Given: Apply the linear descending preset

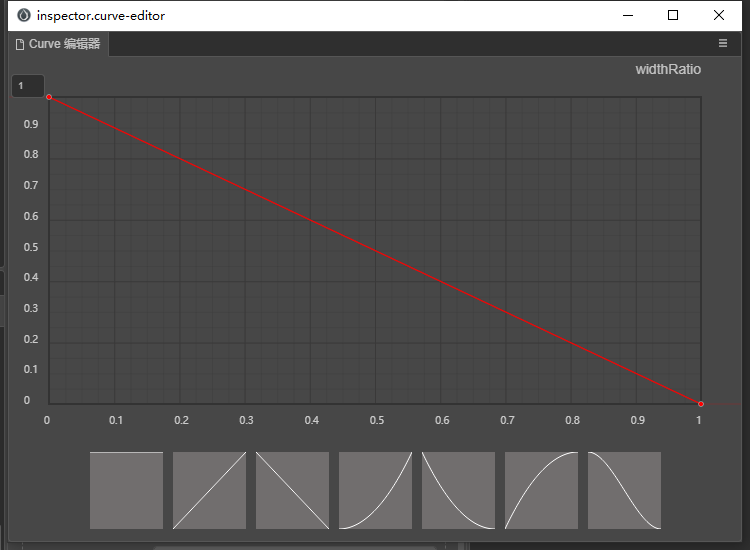Looking at the screenshot, I should tap(292, 490).
